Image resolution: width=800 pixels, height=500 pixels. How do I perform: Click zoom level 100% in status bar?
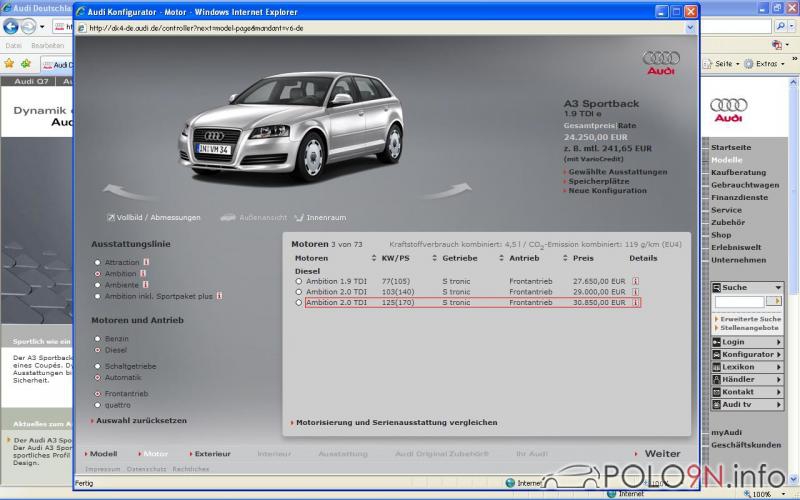click(x=762, y=494)
